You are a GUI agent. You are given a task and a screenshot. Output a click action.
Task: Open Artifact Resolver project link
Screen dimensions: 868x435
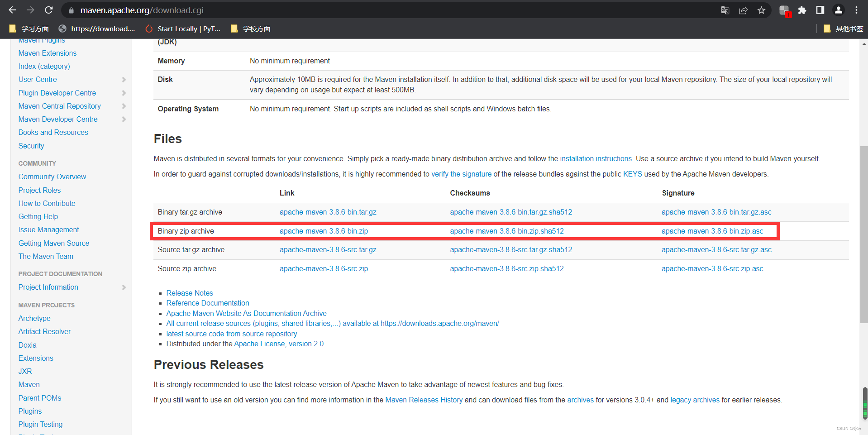[x=44, y=331]
